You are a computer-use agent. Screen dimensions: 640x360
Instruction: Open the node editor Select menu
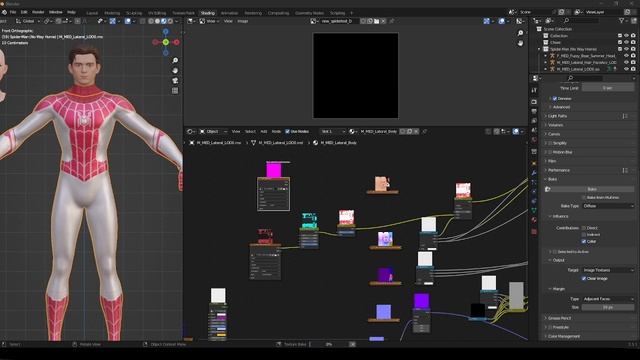click(x=250, y=131)
